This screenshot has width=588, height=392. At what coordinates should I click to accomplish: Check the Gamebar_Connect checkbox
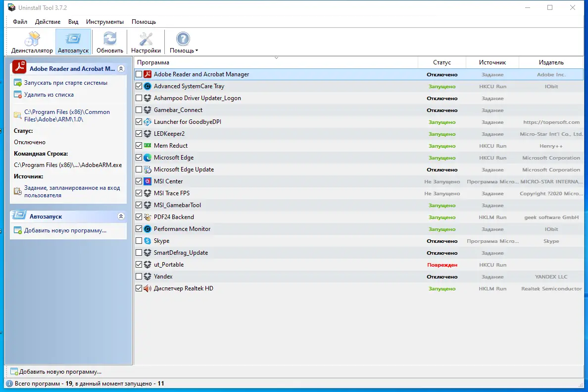139,110
